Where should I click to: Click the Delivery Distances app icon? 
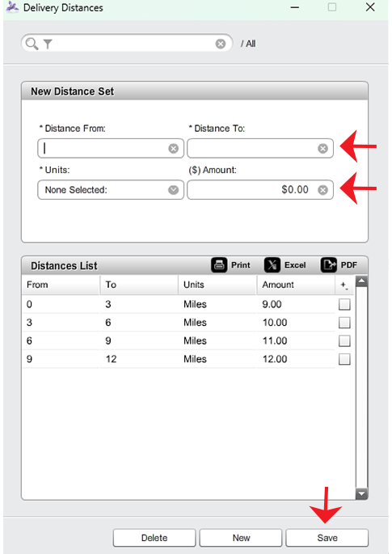pyautogui.click(x=12, y=7)
